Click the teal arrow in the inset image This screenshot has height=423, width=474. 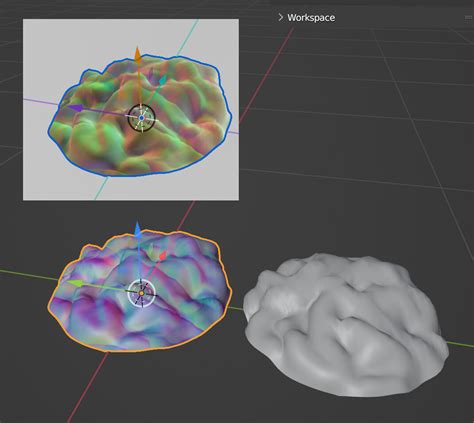coord(162,80)
